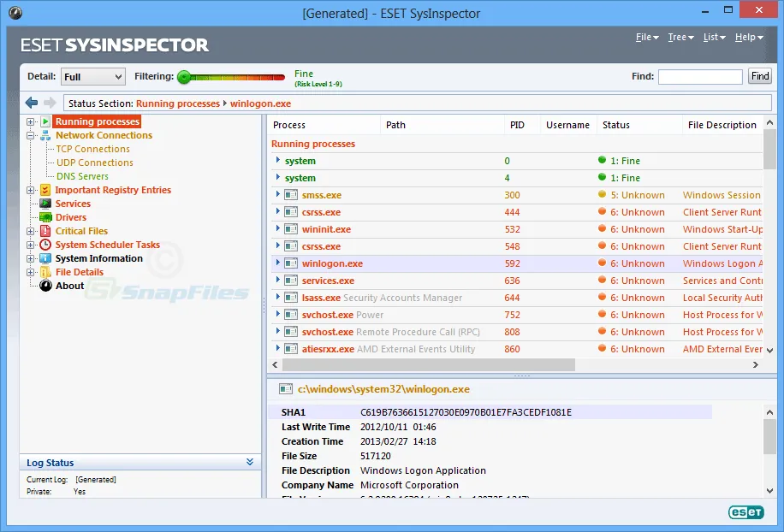Click the Find button

[759, 76]
